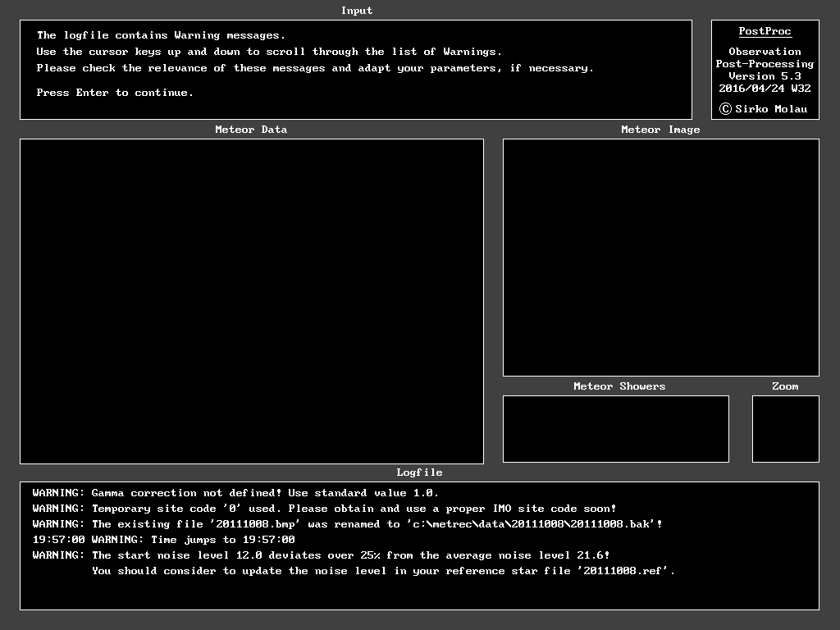Select the renamed 20111008.bmp file warning
The width and height of the screenshot is (840, 630).
pyautogui.click(x=347, y=524)
